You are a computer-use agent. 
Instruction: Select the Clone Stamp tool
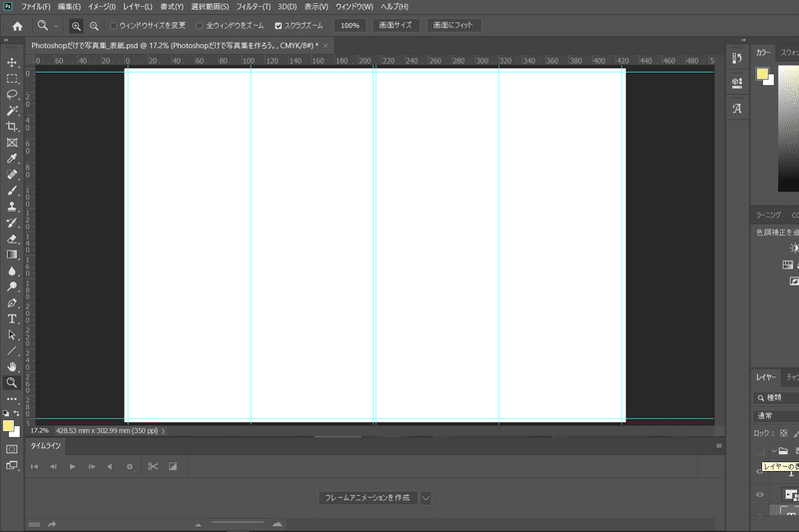12,207
